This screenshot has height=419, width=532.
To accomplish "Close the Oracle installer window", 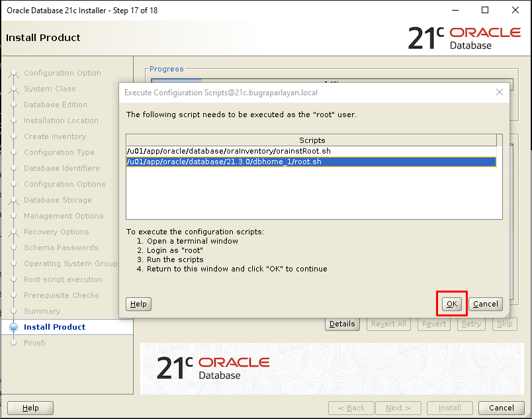I will pyautogui.click(x=515, y=11).
